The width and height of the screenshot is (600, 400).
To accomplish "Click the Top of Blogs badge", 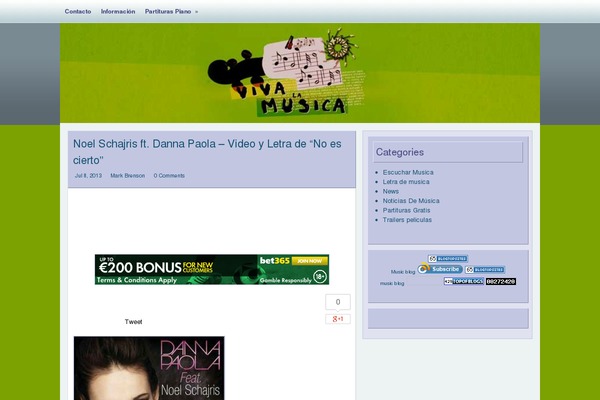I will [464, 281].
